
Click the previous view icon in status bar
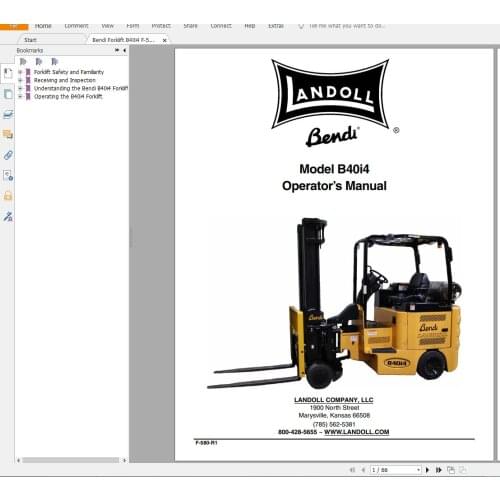coord(451,470)
